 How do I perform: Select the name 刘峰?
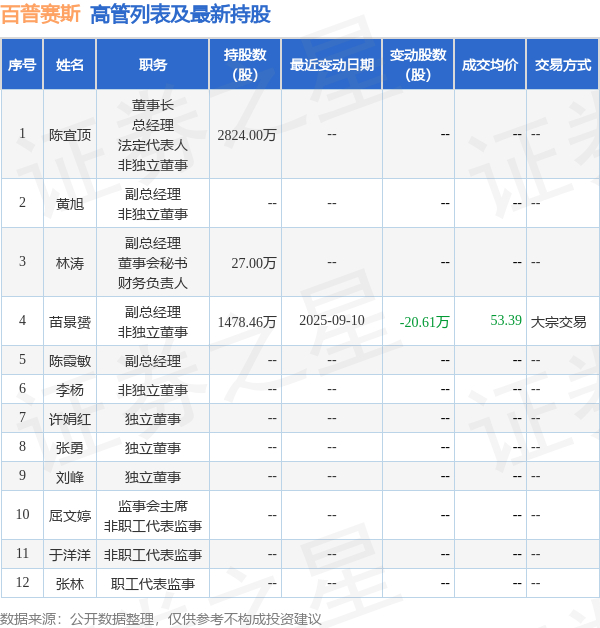pyautogui.click(x=70, y=477)
